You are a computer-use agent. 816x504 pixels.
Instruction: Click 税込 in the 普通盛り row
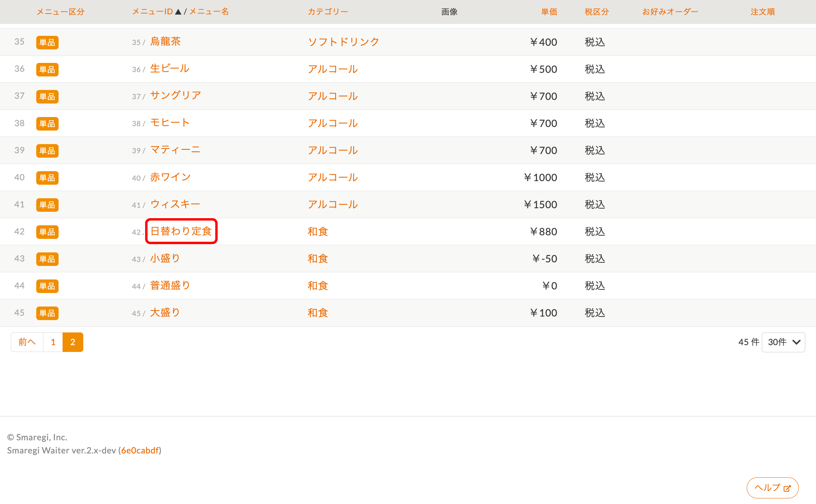point(595,286)
